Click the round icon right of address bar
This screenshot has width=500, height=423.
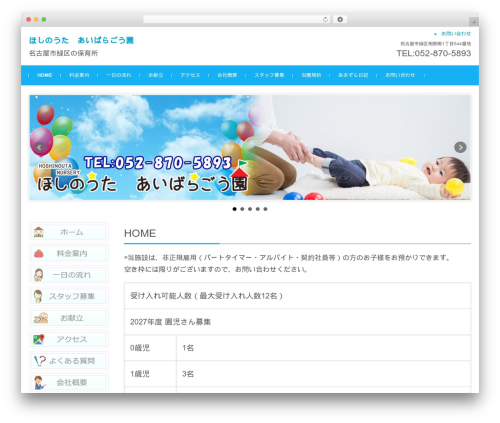(x=340, y=19)
